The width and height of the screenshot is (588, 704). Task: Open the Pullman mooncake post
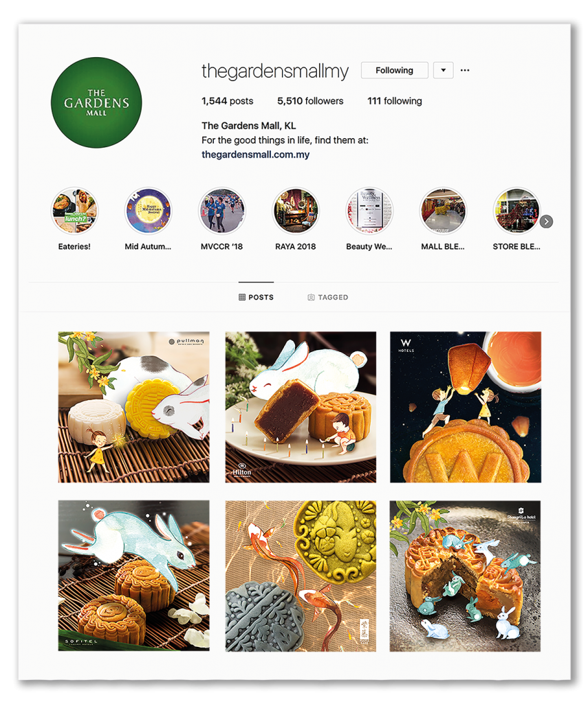[134, 407]
